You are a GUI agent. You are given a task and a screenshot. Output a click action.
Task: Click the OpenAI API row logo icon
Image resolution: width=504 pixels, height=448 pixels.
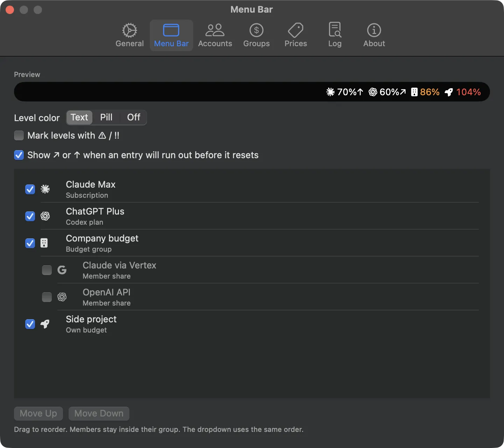[x=62, y=297]
